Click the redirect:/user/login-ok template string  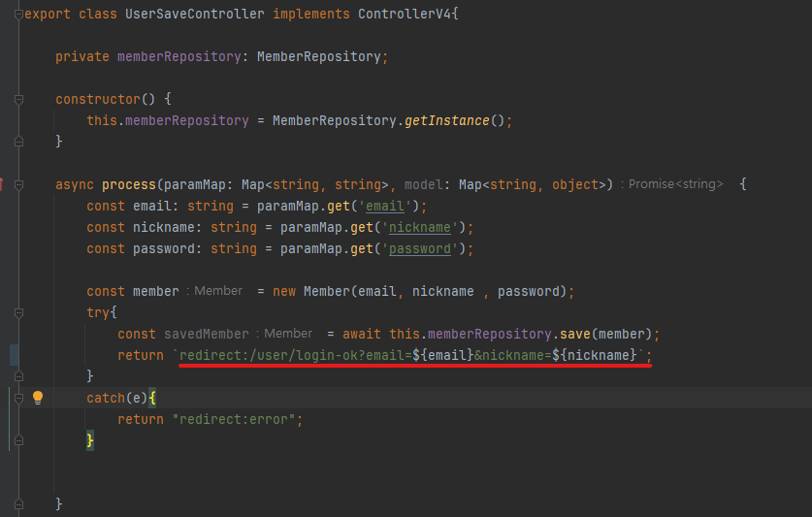(x=409, y=355)
